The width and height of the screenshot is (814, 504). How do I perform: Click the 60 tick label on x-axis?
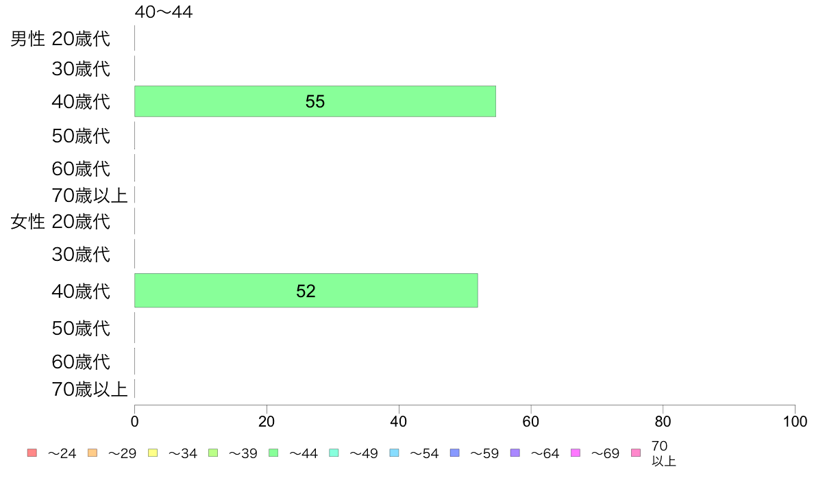530,421
